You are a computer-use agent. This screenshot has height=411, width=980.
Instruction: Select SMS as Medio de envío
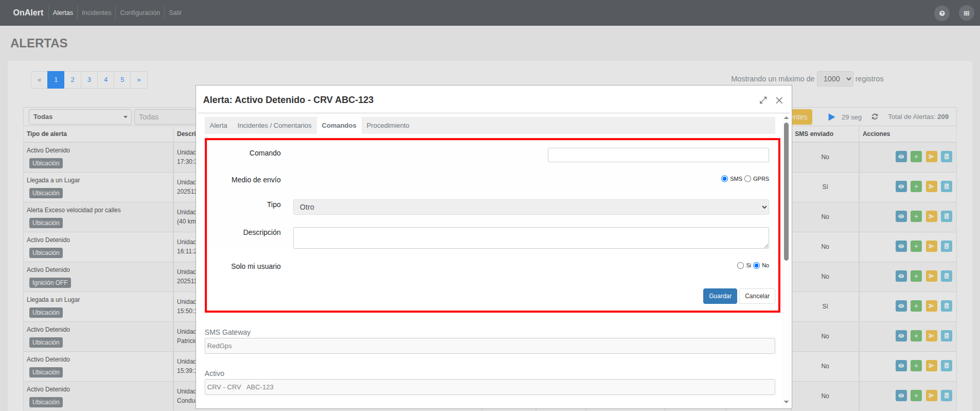(x=724, y=179)
